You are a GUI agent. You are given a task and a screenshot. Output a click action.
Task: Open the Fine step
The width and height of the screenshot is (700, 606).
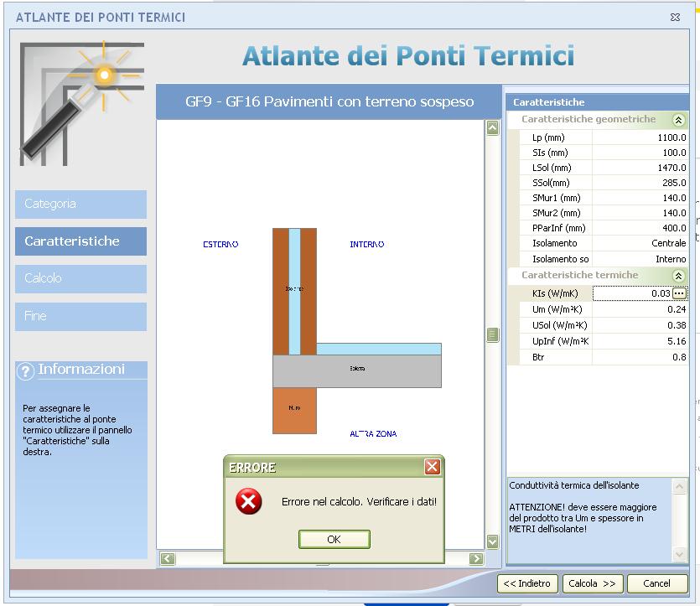pos(80,316)
